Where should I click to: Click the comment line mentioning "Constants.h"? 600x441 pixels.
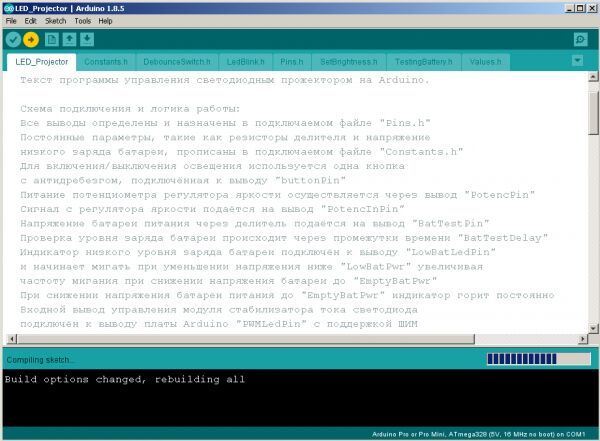click(241, 152)
